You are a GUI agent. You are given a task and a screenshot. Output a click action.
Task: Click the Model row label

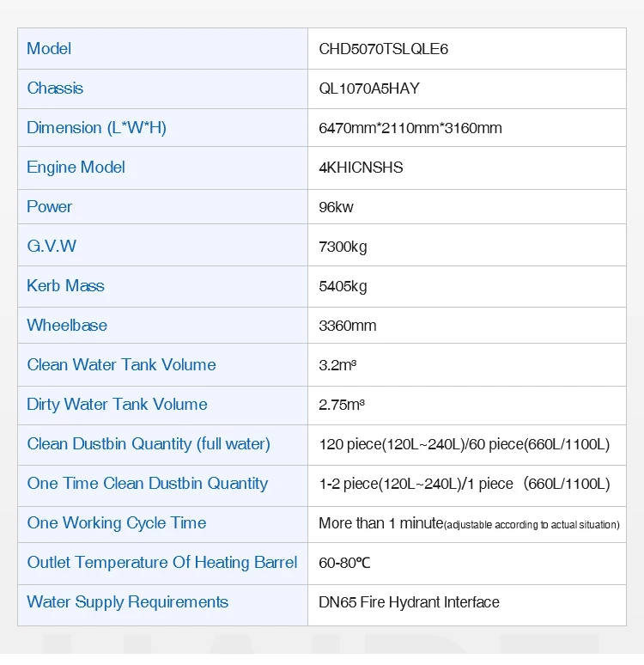point(49,49)
